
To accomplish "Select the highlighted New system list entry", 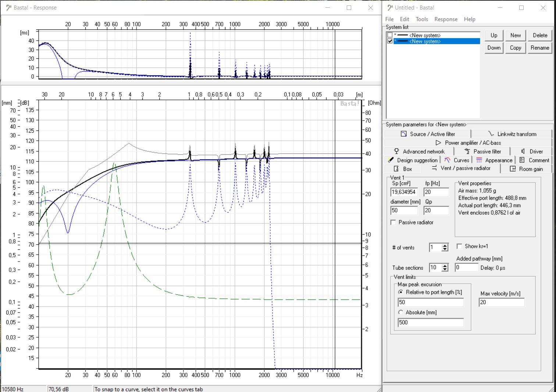I will (x=437, y=41).
